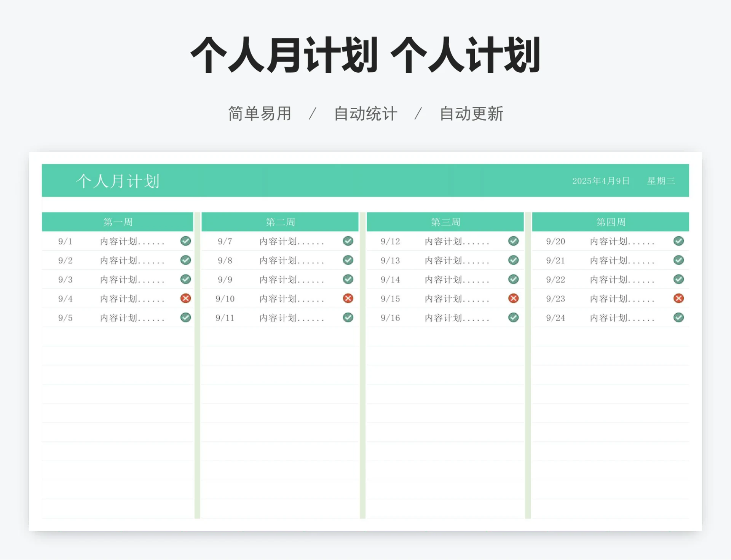Click the red failure icon on 9/10
Screen dimensions: 731x560
tap(348, 299)
